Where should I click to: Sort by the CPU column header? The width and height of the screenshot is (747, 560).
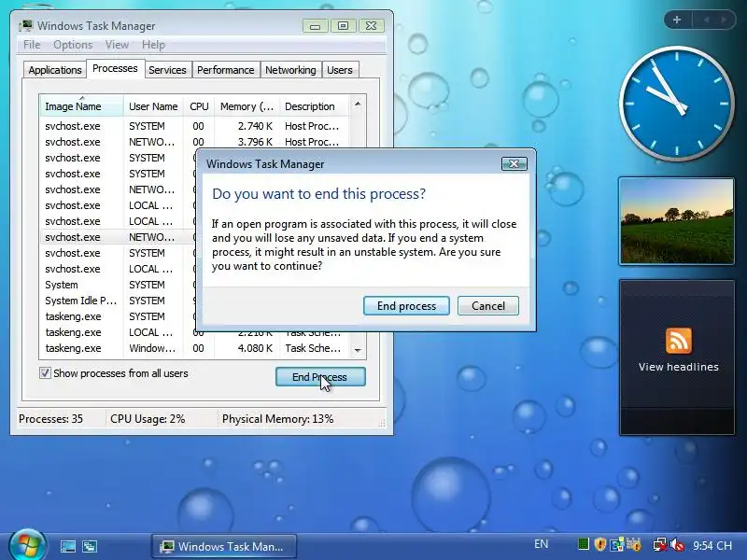point(199,106)
